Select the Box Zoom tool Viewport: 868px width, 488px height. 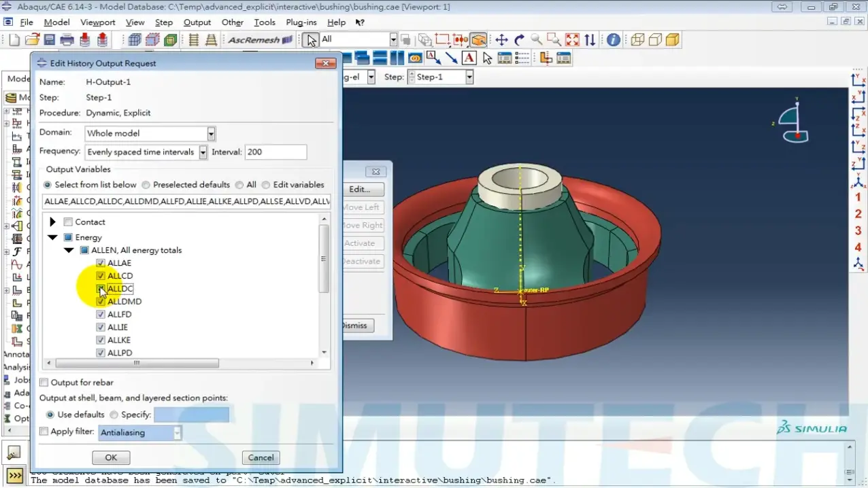point(554,40)
